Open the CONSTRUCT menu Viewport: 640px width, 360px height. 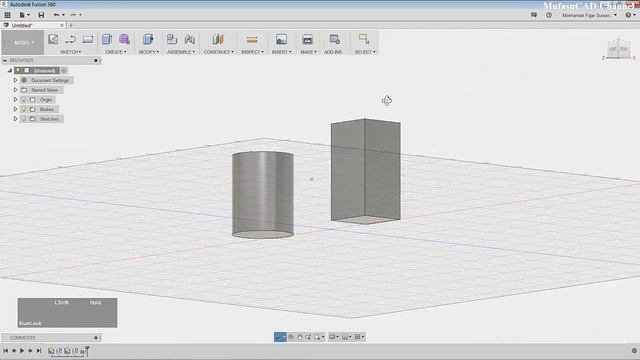[x=219, y=52]
